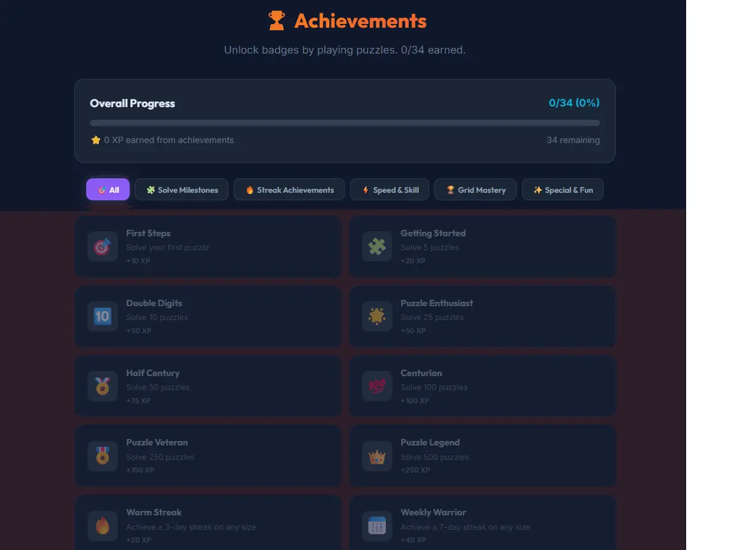The width and height of the screenshot is (756, 550).
Task: Select the All filter tab
Action: [x=108, y=190]
